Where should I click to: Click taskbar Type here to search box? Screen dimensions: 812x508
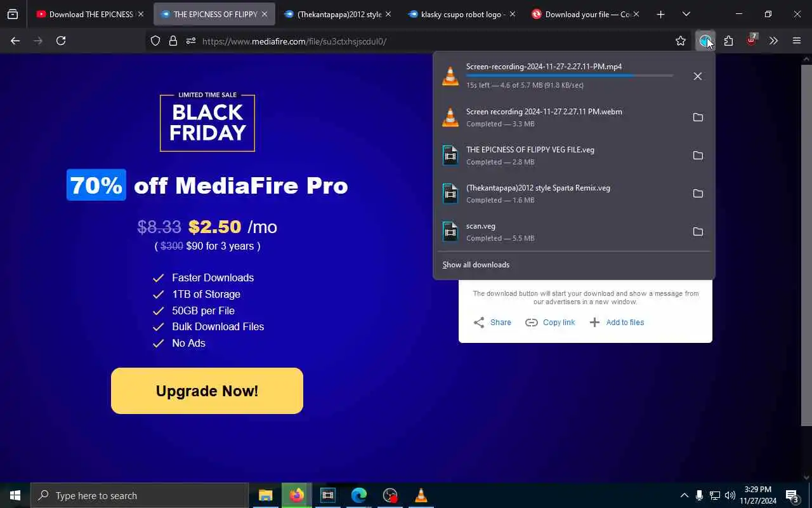click(x=140, y=495)
